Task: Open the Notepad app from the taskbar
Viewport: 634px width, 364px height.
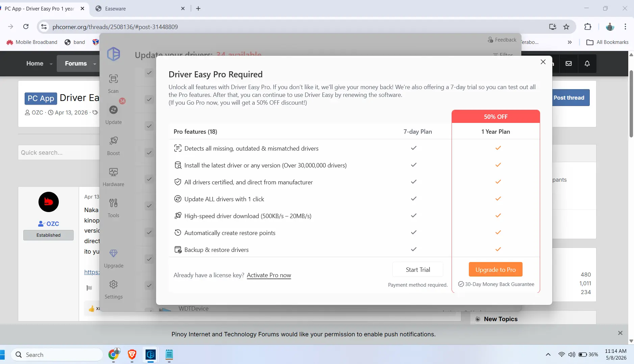Action: click(169, 354)
